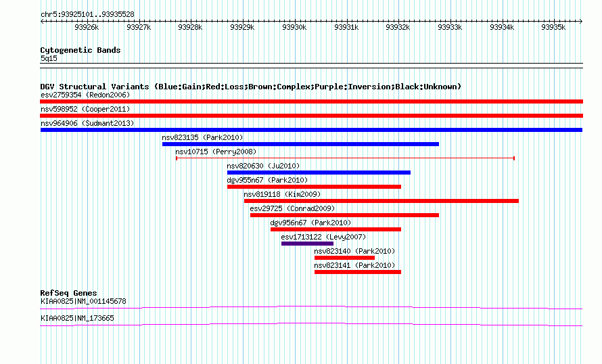The width and height of the screenshot is (602, 364).
Task: Click the esv29725 (Conrad2009) label
Action: click(292, 208)
